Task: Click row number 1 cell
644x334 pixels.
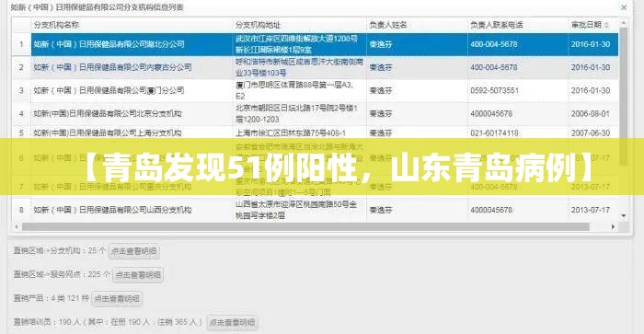Action: click(21, 44)
